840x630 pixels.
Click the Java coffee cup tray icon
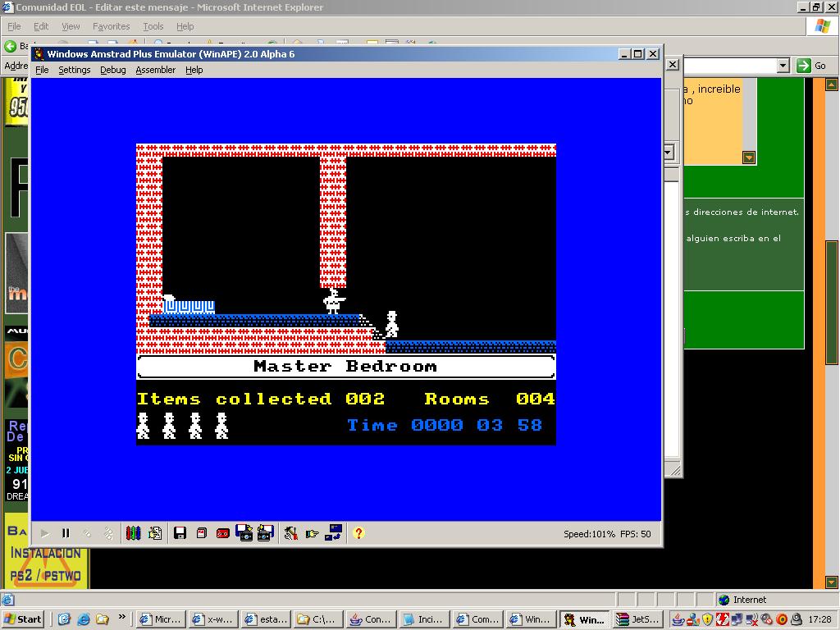click(x=678, y=620)
